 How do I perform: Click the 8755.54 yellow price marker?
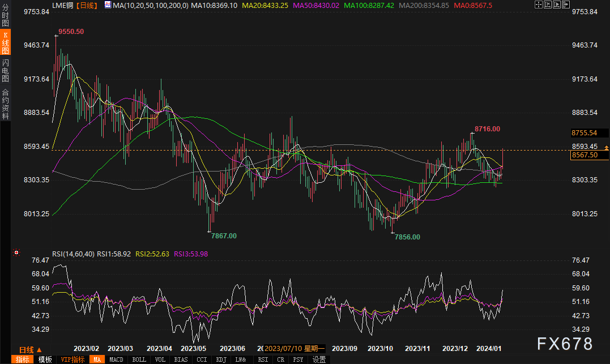coord(585,133)
